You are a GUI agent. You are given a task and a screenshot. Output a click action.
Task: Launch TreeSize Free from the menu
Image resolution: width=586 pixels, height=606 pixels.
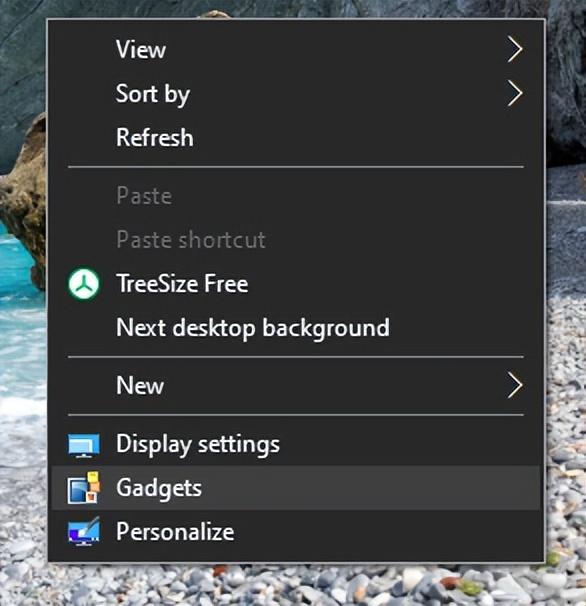(x=296, y=284)
